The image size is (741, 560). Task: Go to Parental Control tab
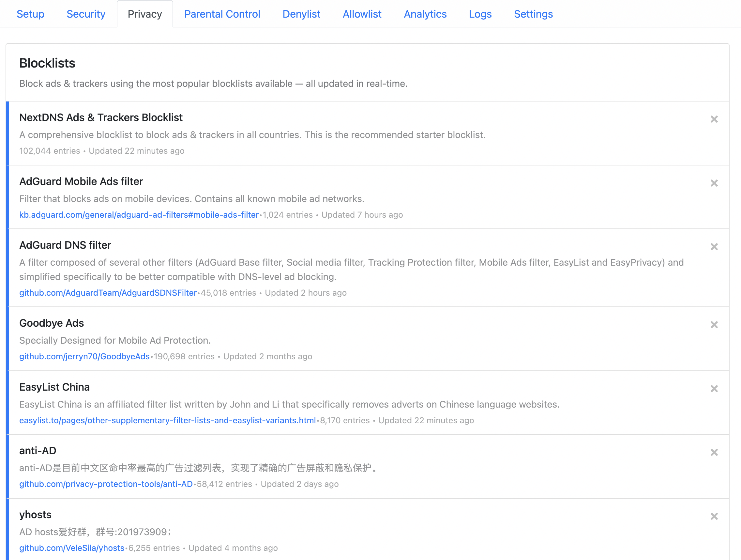point(222,14)
